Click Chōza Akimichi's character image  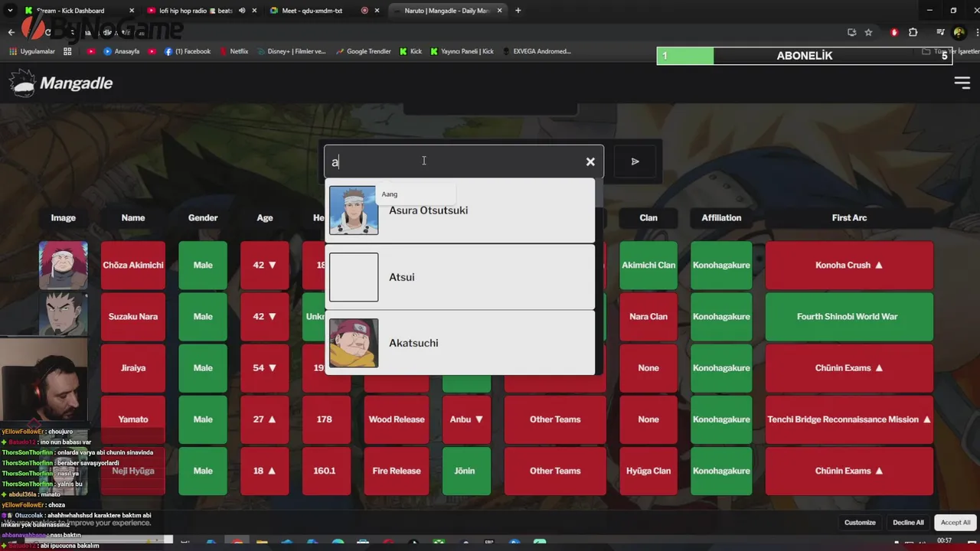[64, 266]
